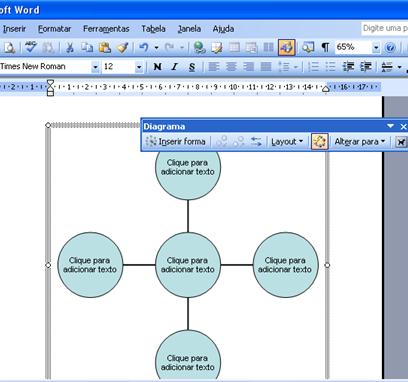Click the Cut scissors icon
Image resolution: width=408 pixels, height=382 pixels.
tap(70, 48)
